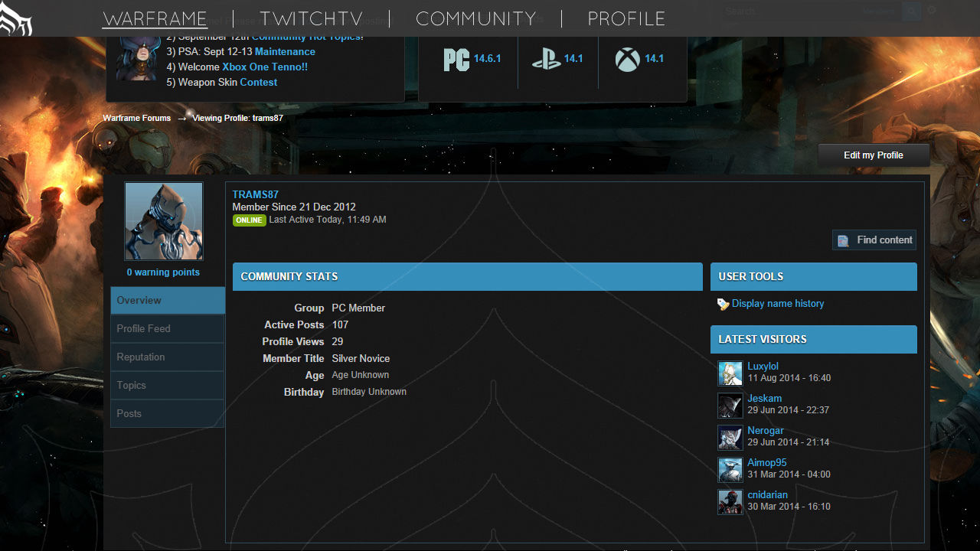Screen dimensions: 980x551
Task: Open the advanced search gear icon
Action: (x=932, y=11)
